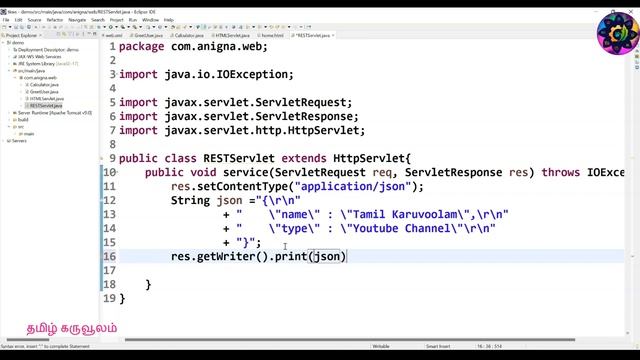Collapse the src/main/java folder
The image size is (640, 360).
click(x=9, y=71)
